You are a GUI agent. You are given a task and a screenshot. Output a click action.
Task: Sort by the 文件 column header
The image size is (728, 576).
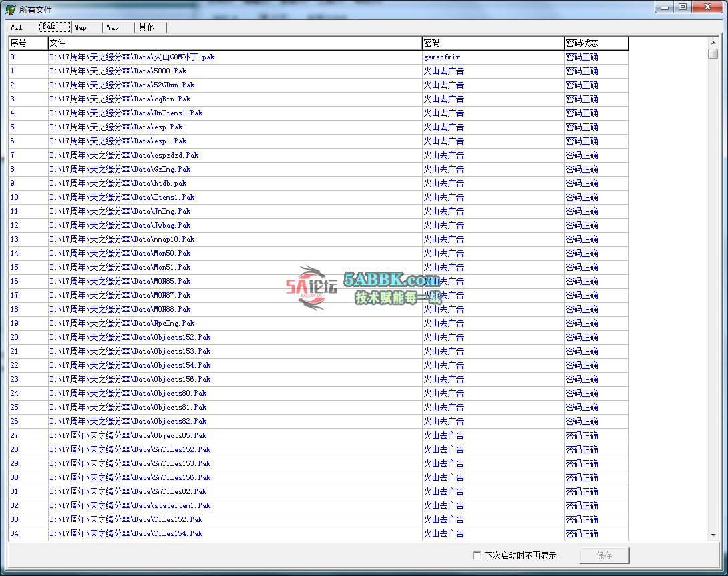pos(235,43)
